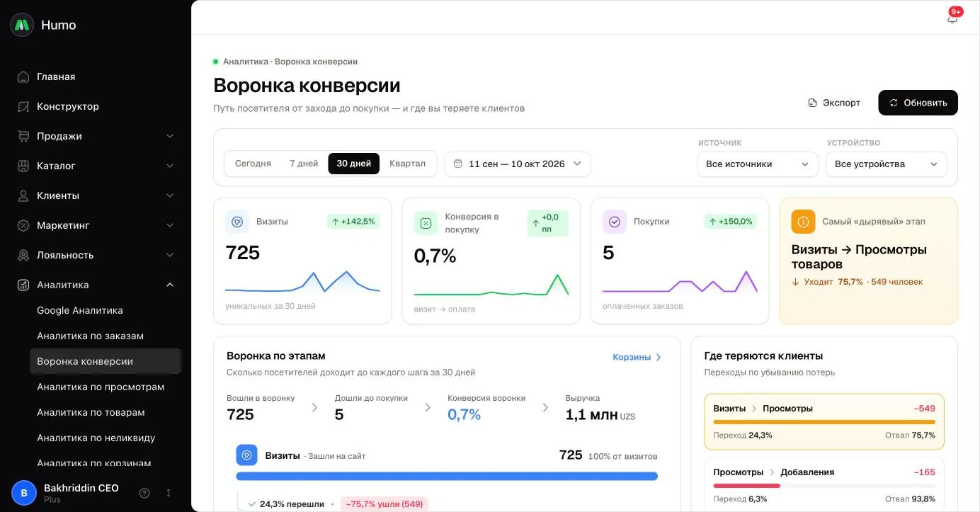The height and width of the screenshot is (512, 980).
Task: Open the Все источники dropdown
Action: click(x=757, y=164)
